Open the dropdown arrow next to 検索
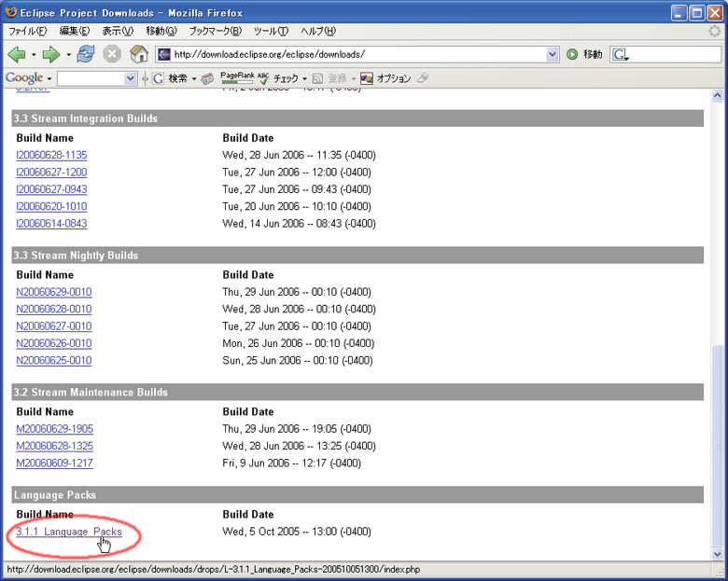The height and width of the screenshot is (581, 728). tap(194, 79)
